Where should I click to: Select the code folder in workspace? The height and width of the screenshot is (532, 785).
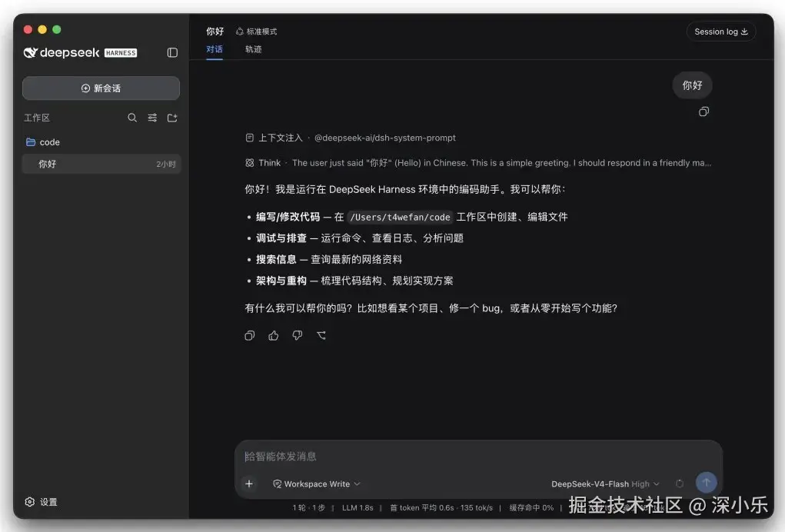point(101,142)
